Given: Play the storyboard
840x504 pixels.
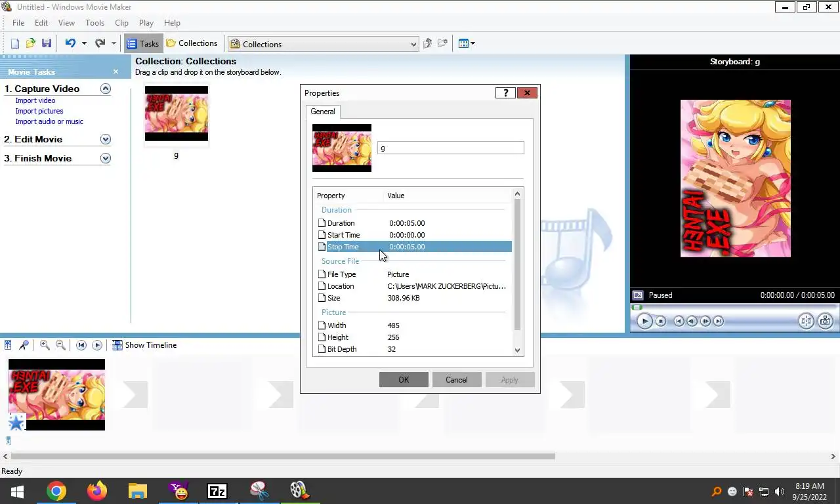Looking at the screenshot, I should (97, 345).
